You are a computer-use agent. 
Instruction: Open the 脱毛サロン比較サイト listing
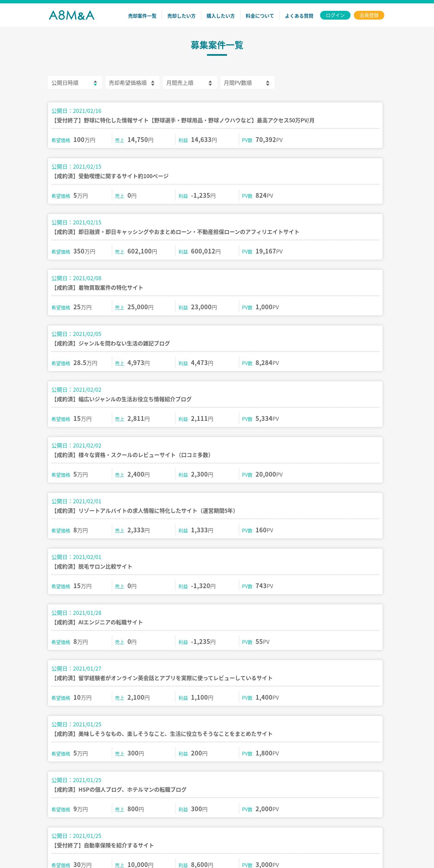[x=215, y=571]
